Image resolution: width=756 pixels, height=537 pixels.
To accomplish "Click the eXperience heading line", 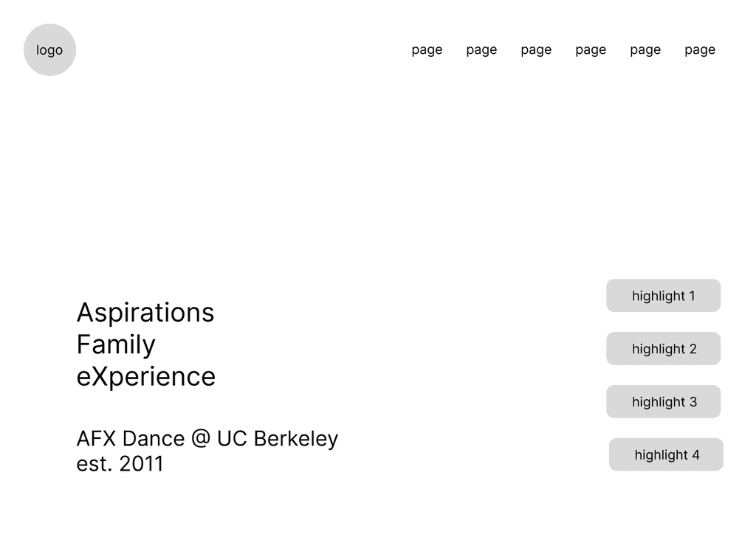I will [146, 376].
